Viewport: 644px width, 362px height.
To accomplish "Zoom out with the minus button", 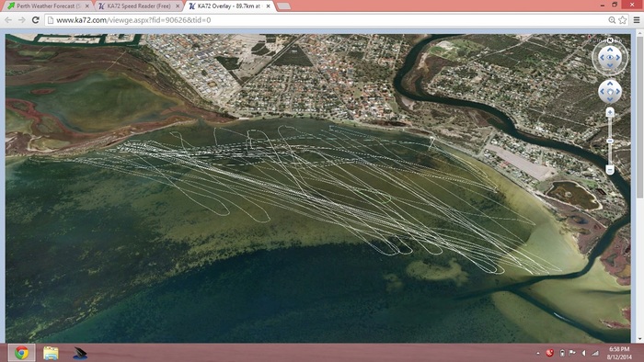I will point(610,170).
